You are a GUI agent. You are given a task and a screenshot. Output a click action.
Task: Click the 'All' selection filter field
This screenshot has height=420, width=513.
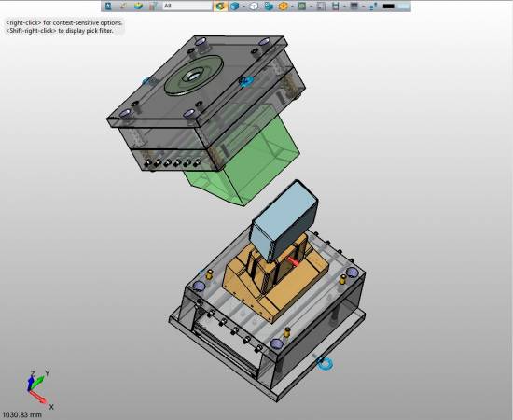(187, 6)
